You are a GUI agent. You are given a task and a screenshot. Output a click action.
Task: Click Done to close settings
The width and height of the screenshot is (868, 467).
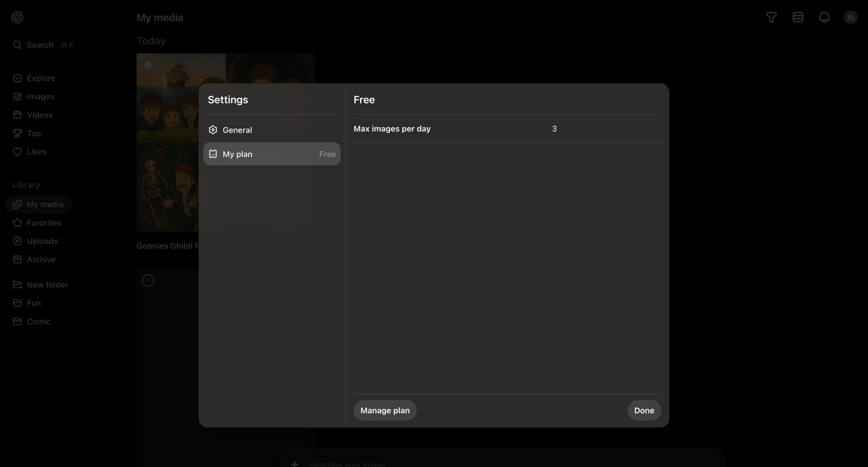644,410
